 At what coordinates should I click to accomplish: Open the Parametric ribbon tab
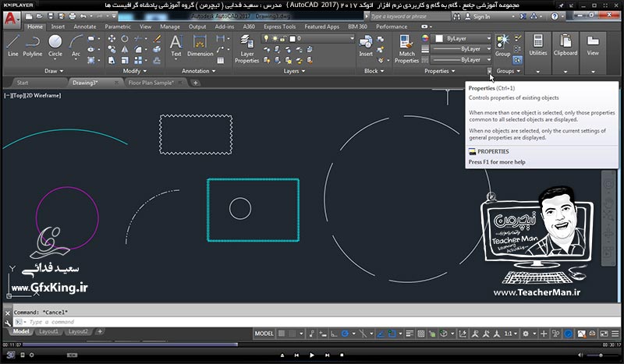(118, 27)
